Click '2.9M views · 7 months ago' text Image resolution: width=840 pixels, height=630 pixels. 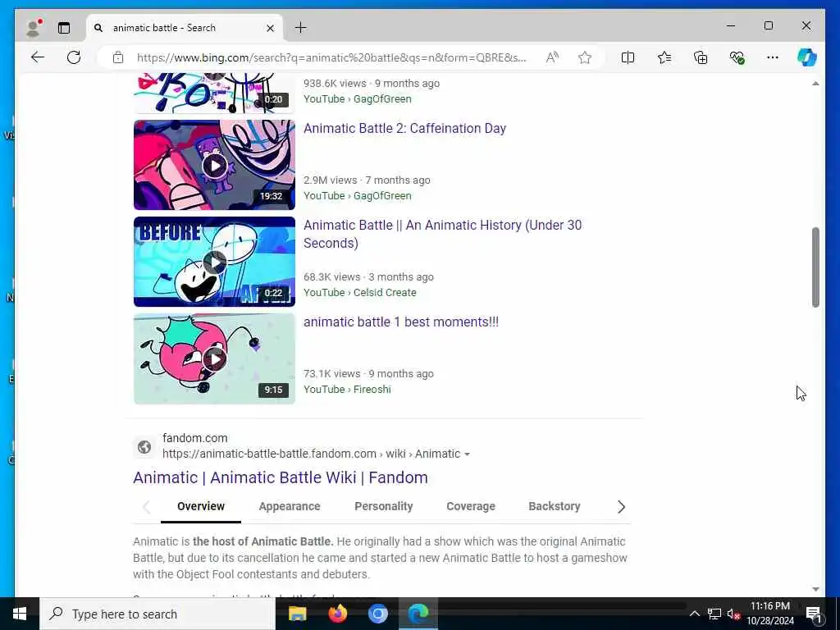pos(367,180)
